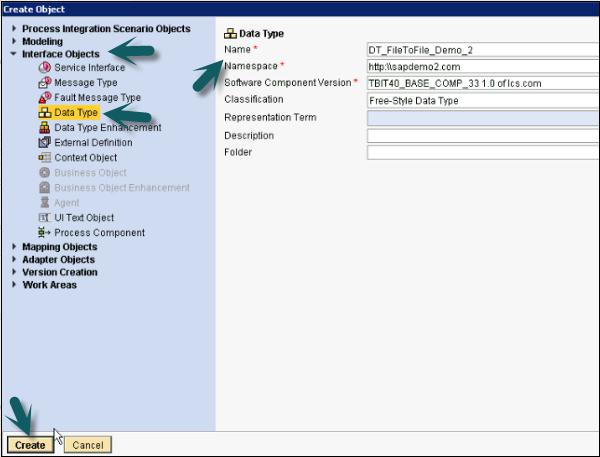
Task: Select the Work Areas label
Action: [50, 285]
